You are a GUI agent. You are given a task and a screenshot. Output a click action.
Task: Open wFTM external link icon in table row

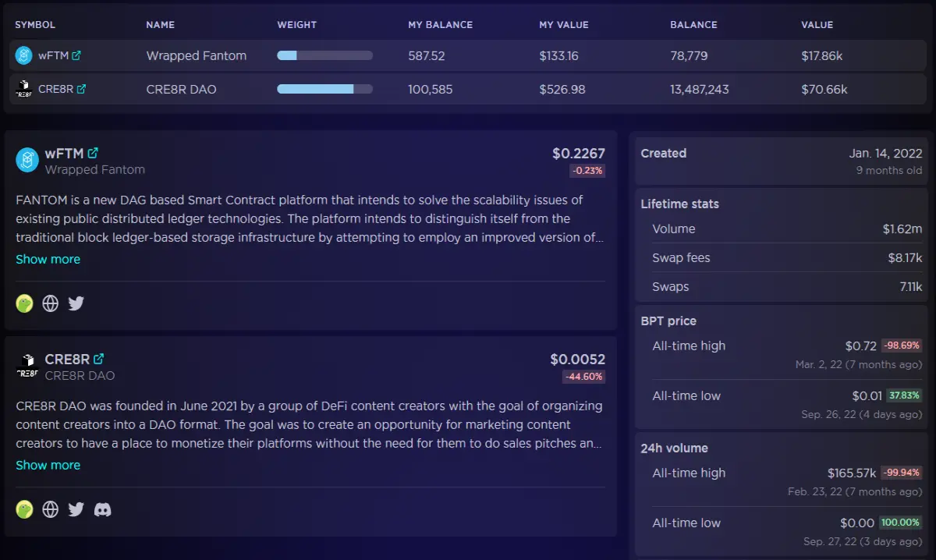[x=76, y=56]
